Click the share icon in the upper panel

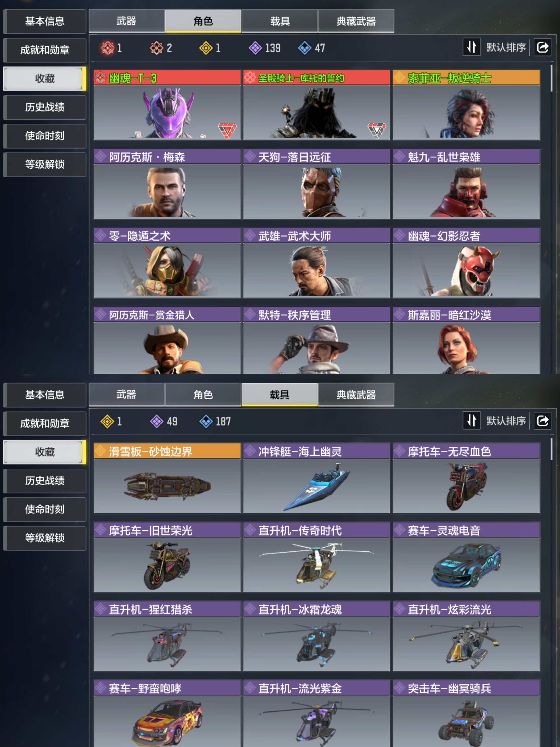(x=542, y=47)
